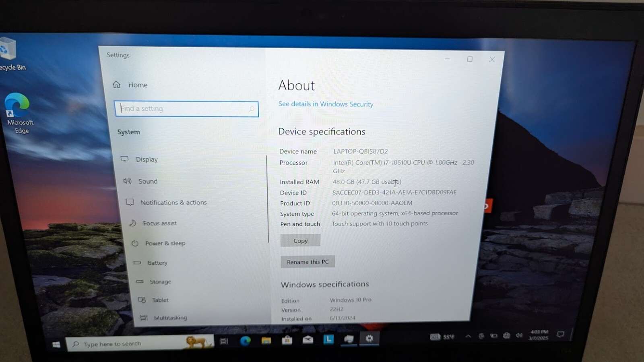Open the Recycle Bin desktop icon
Viewport: 644px width, 362px height.
(x=10, y=54)
